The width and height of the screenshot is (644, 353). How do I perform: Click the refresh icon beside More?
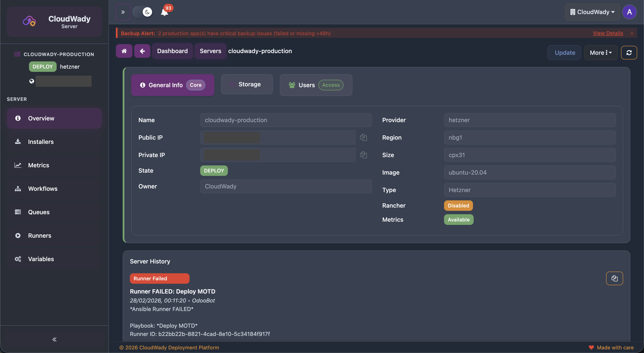(x=629, y=52)
